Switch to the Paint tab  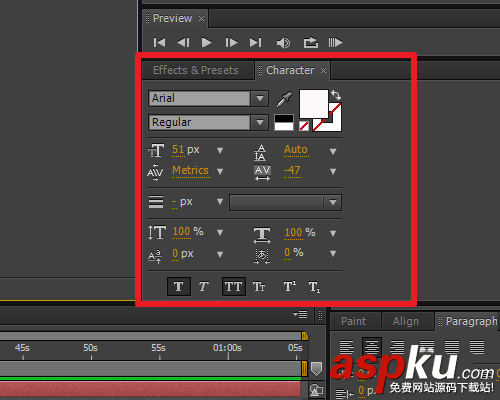(353, 321)
